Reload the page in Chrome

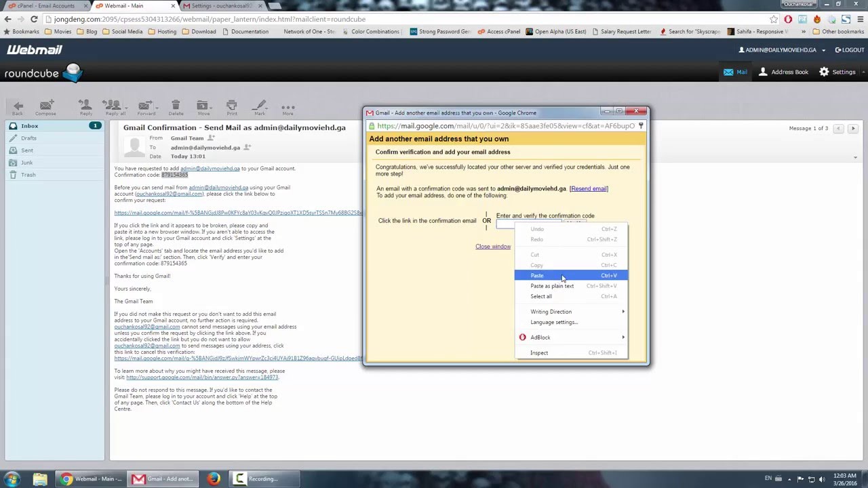(x=34, y=19)
